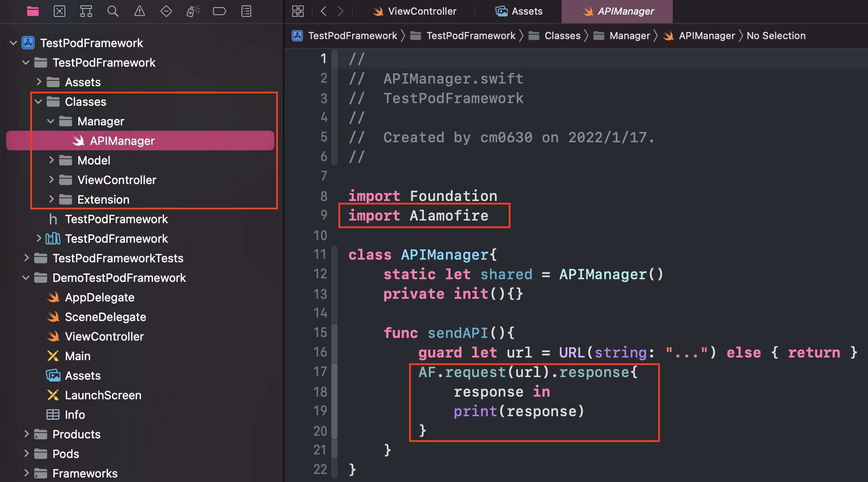Open the Breakpoint navigator
The height and width of the screenshot is (482, 868).
(x=220, y=11)
